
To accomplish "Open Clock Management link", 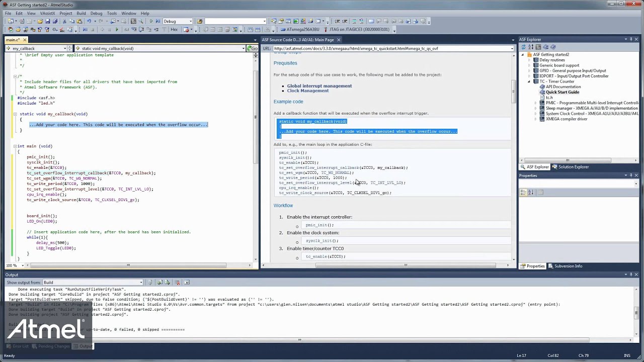I will [x=308, y=90].
